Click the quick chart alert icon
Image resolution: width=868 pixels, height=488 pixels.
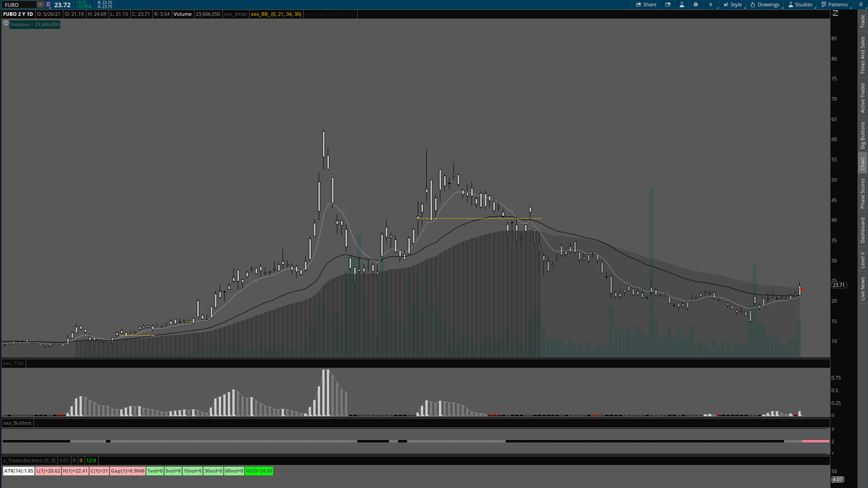coord(668,5)
